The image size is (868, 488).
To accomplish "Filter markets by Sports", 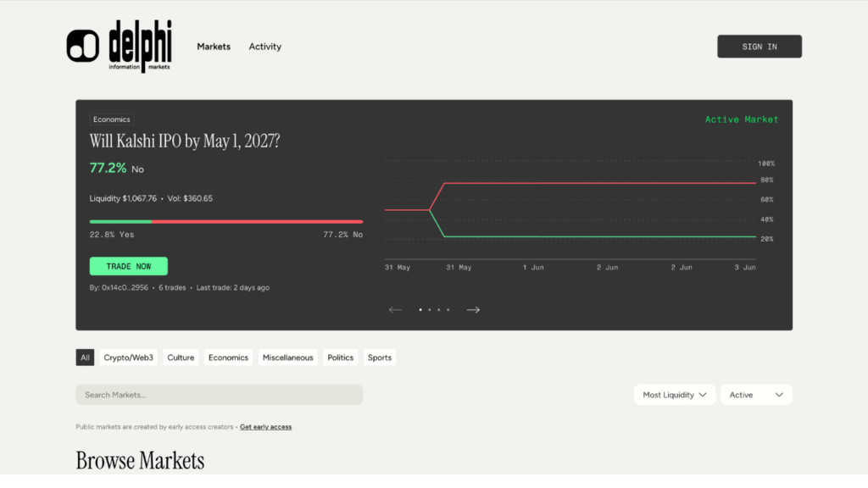I will [380, 358].
